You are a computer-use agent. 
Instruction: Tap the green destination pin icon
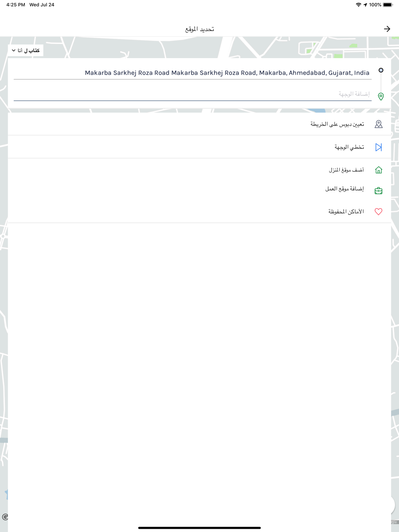click(x=381, y=97)
